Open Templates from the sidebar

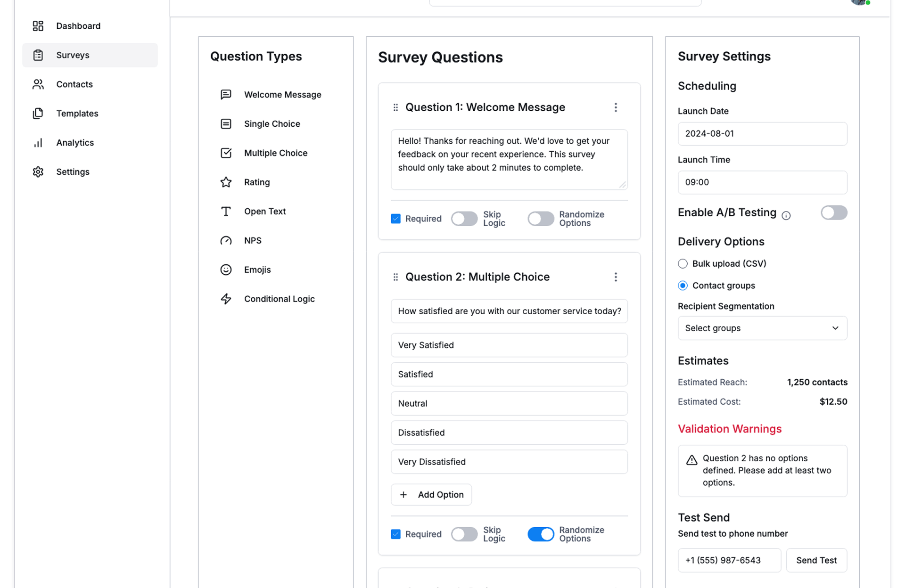tap(77, 114)
